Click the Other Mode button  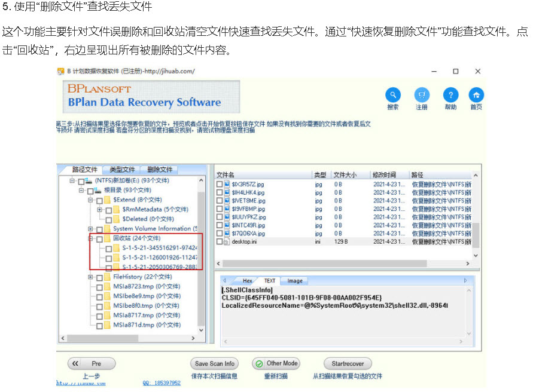pos(276,364)
